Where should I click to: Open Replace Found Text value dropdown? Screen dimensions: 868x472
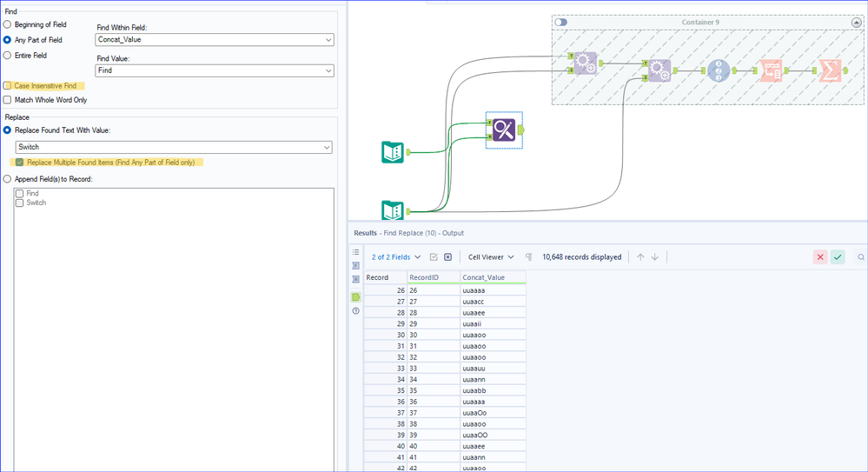pos(173,148)
